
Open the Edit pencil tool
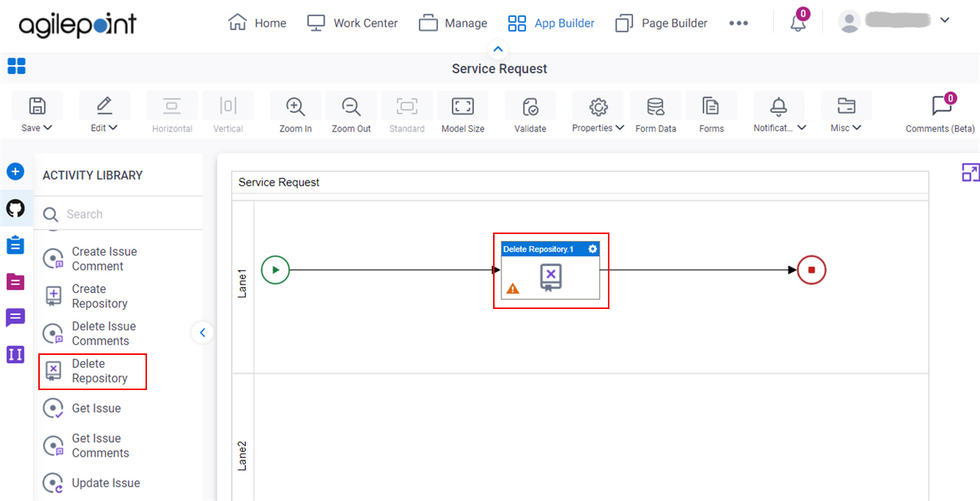105,106
